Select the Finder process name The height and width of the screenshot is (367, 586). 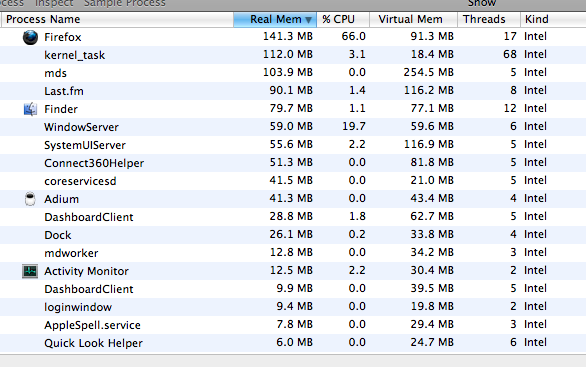(x=61, y=109)
